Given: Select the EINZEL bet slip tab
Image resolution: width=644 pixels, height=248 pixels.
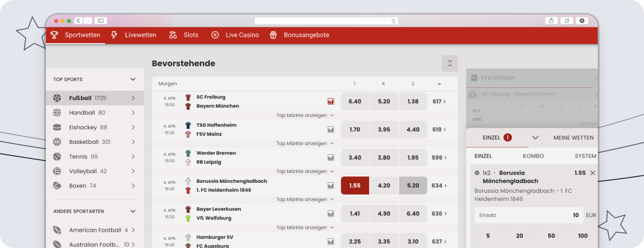Looking at the screenshot, I should [x=498, y=138].
